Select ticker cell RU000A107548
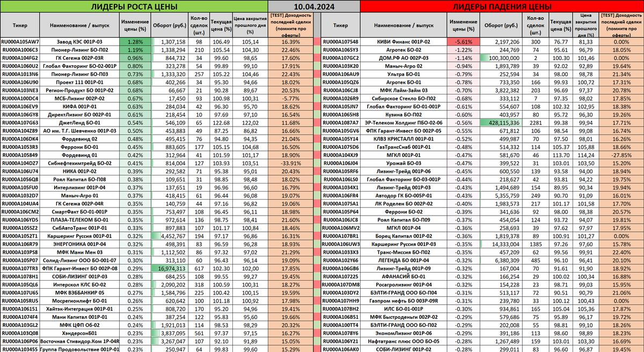The height and width of the screenshot is (352, 644). (x=340, y=41)
